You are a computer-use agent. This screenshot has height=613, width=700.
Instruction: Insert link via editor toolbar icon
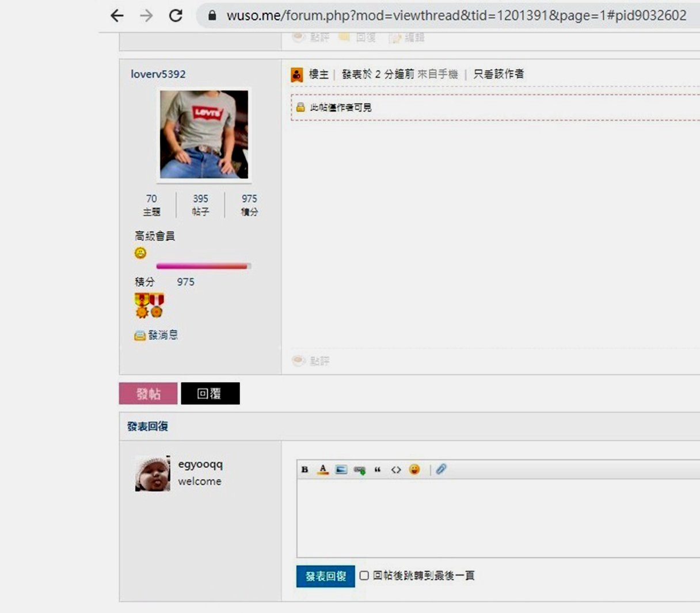(x=360, y=470)
